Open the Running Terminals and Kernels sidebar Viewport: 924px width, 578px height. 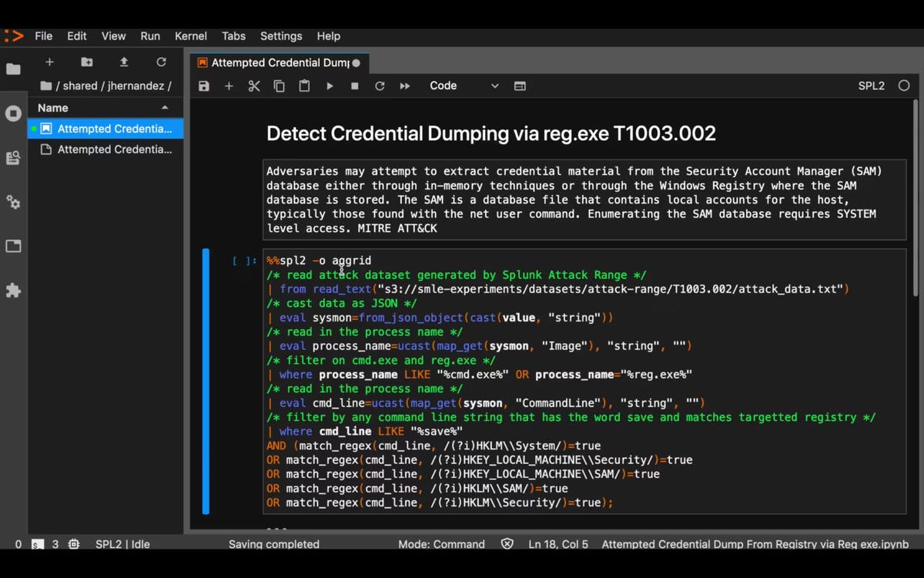click(x=13, y=114)
